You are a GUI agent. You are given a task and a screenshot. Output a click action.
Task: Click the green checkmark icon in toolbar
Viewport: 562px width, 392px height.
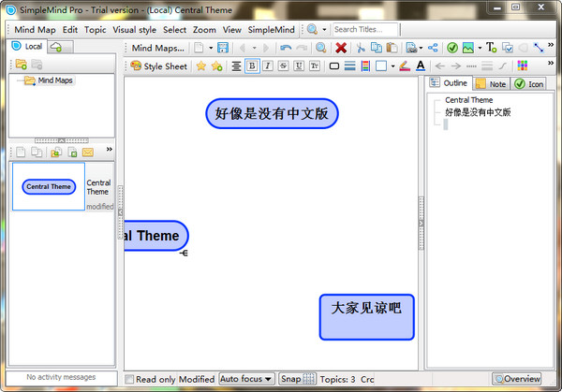pos(451,48)
